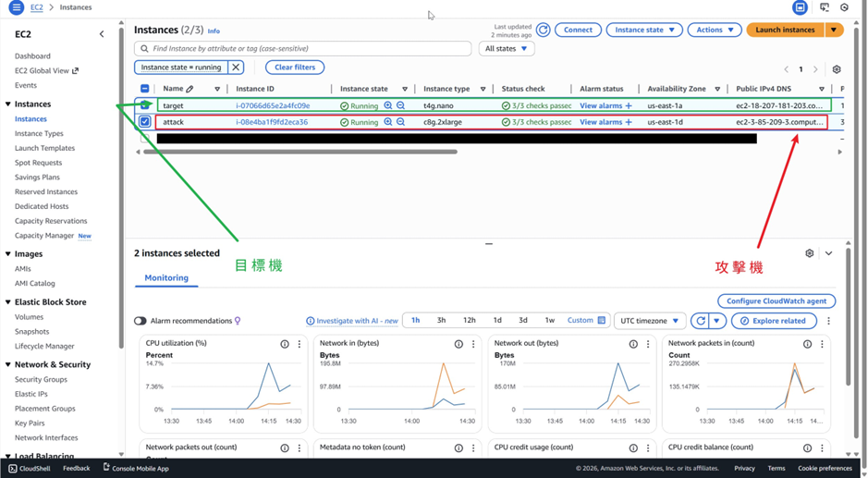Open table preferences gear icon
This screenshot has height=478, width=868.
837,69
